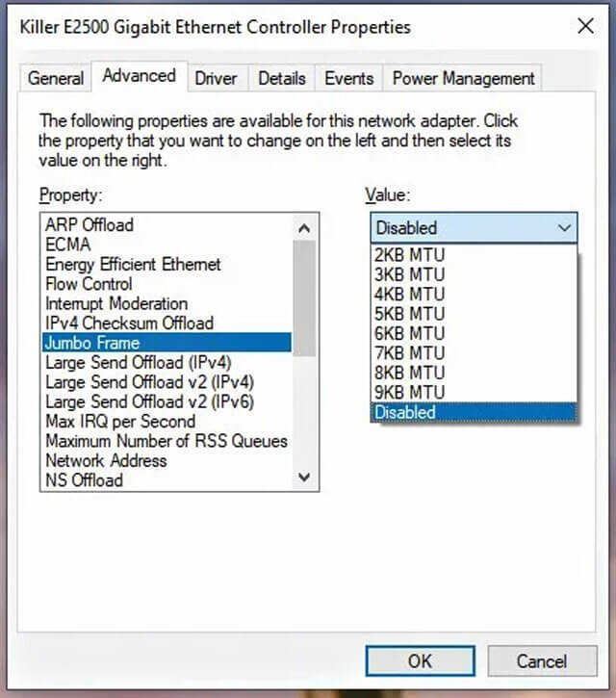Select Energy Efficient Ethernet property
The height and width of the screenshot is (698, 616).
tap(167, 264)
